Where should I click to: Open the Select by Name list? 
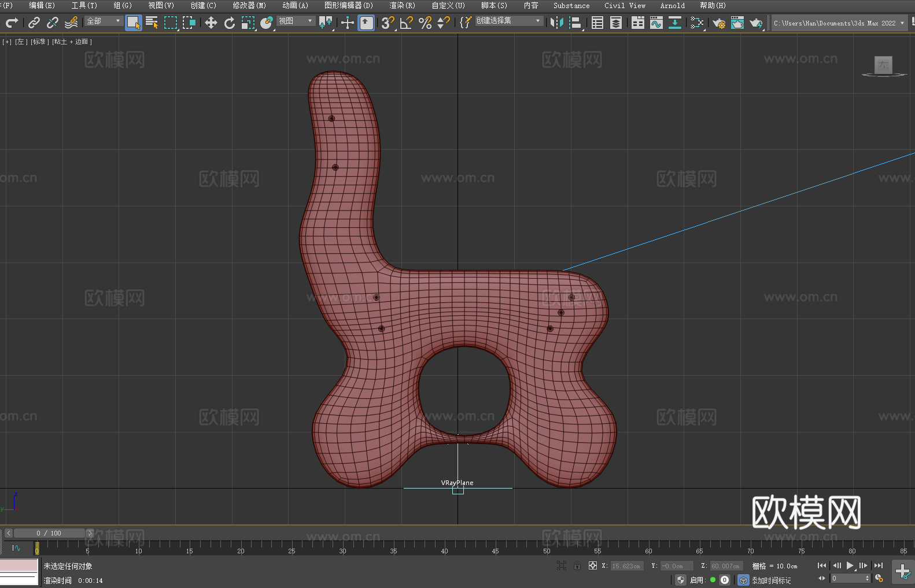pyautogui.click(x=152, y=23)
